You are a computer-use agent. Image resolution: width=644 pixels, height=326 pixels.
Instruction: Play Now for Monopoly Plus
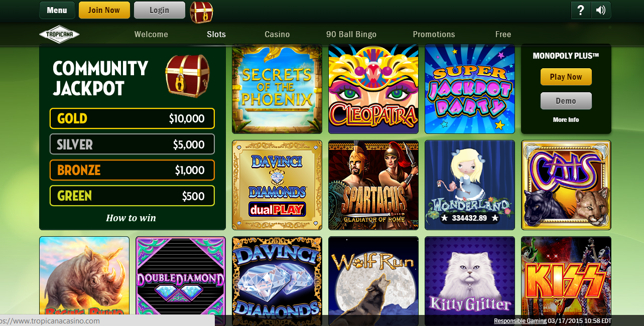point(566,77)
